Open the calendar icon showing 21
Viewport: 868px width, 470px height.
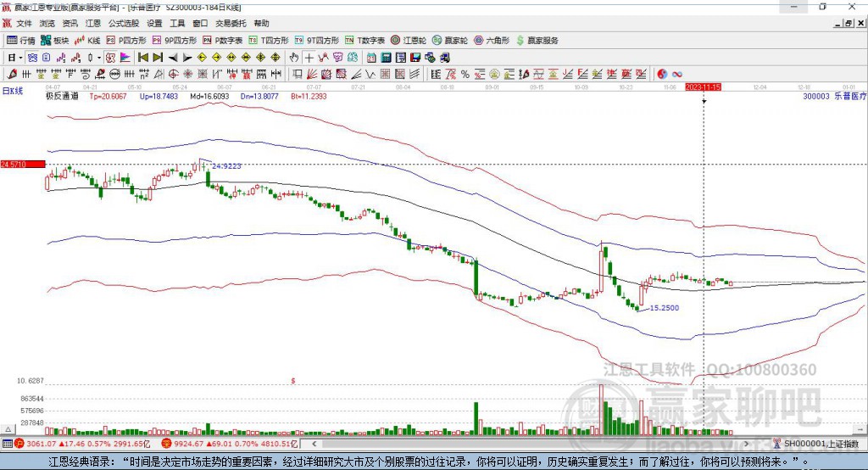click(x=371, y=58)
